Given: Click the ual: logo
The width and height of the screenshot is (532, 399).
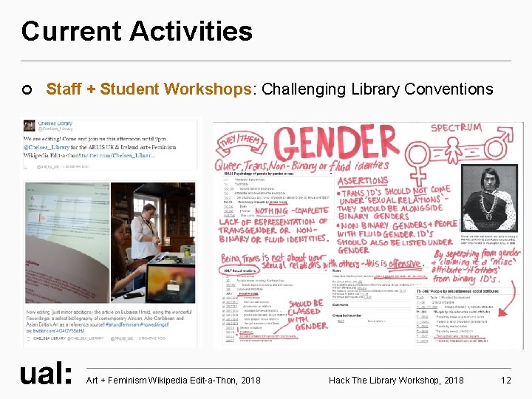Looking at the screenshot, I should (46, 373).
